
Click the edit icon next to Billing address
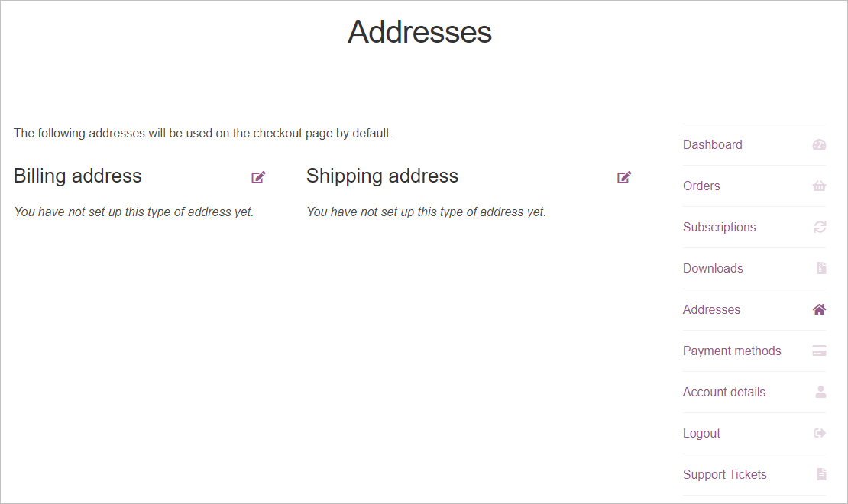[257, 176]
